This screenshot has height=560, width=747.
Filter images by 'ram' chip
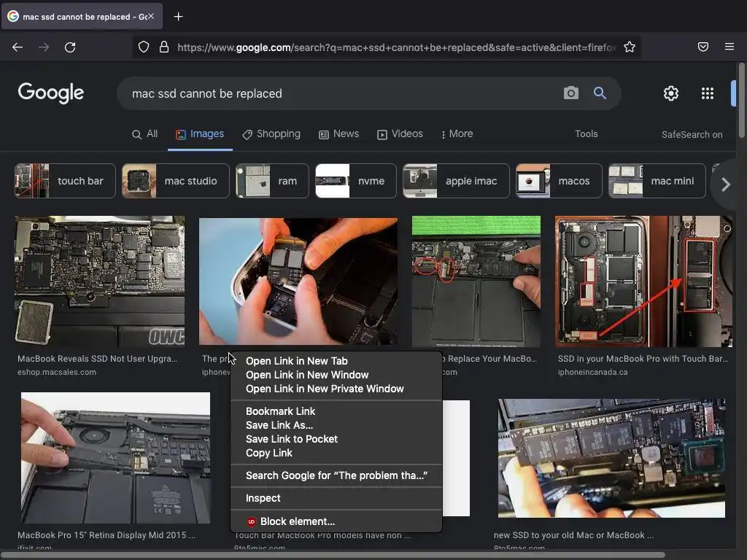[272, 181]
